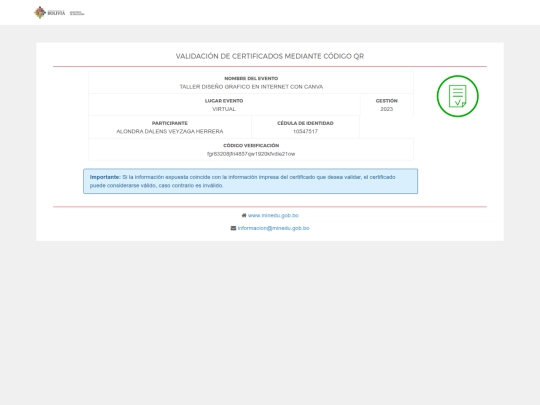Screen dimensions: 540x405
Task: Click the NOMBRE DEL EVENTO label
Action: (x=251, y=79)
